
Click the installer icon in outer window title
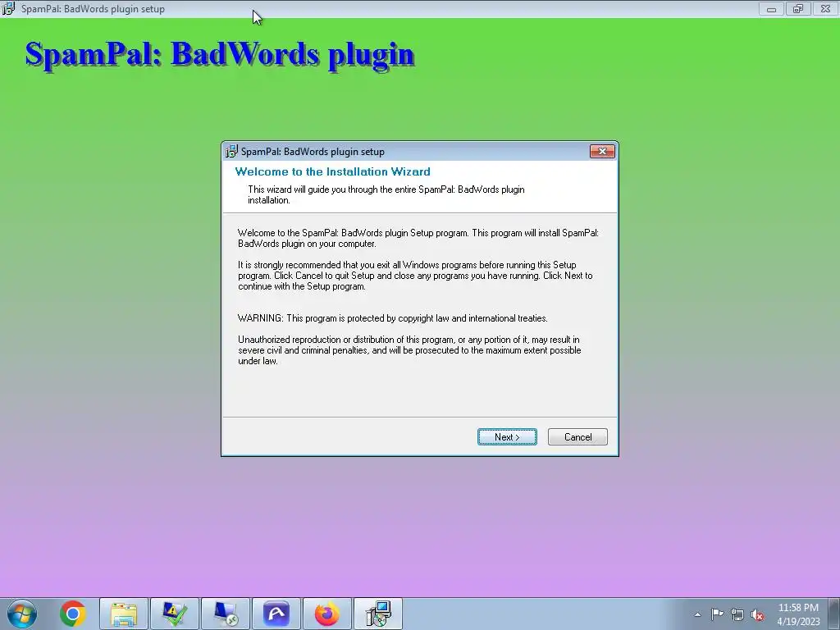coord(8,8)
